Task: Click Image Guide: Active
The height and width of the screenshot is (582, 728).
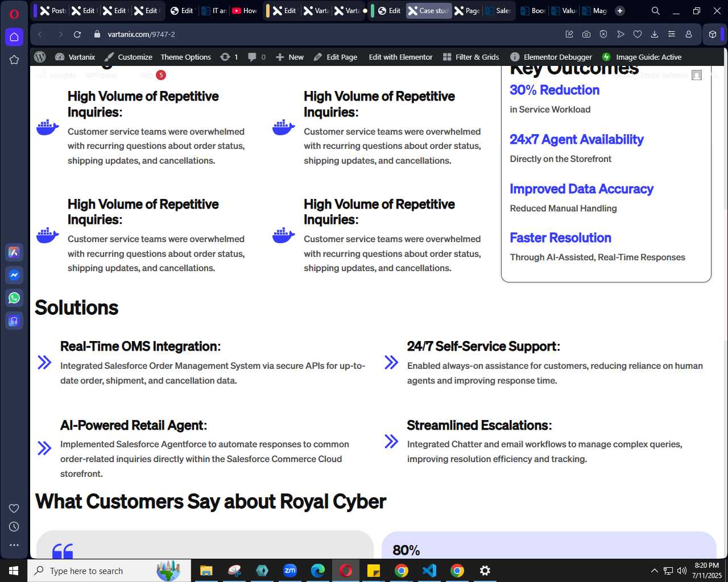Action: [642, 57]
